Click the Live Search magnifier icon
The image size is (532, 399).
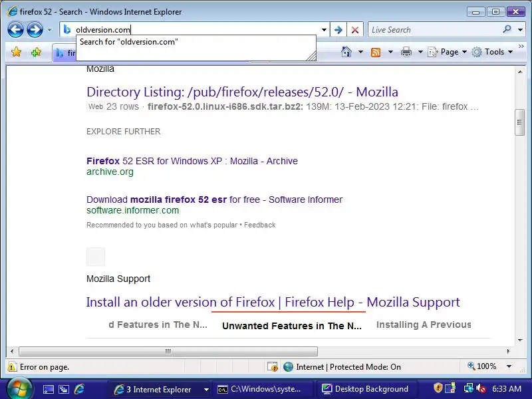[x=507, y=29]
